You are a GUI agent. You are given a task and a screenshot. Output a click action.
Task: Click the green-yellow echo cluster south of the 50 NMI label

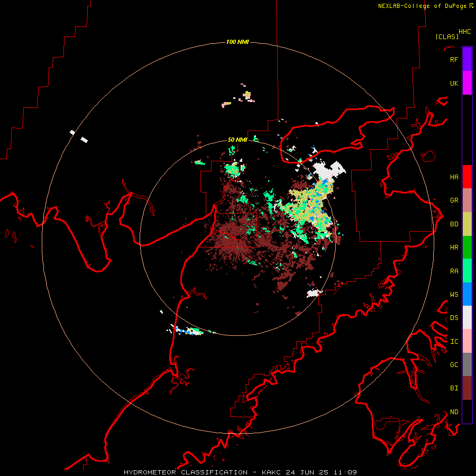click(x=234, y=169)
